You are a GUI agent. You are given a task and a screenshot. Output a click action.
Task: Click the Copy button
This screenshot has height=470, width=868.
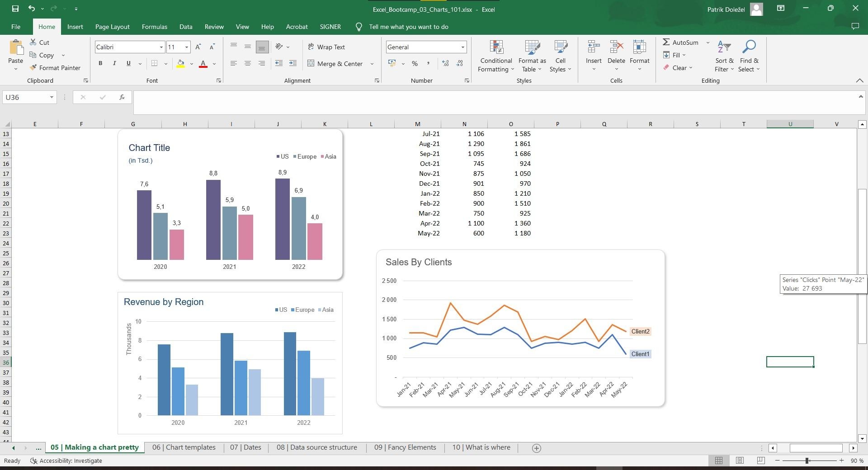(42, 55)
